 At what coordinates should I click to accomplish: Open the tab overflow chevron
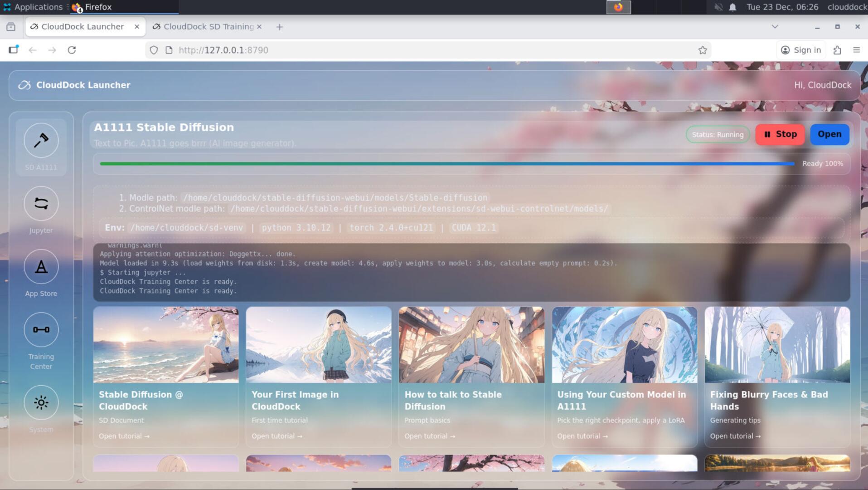(775, 26)
